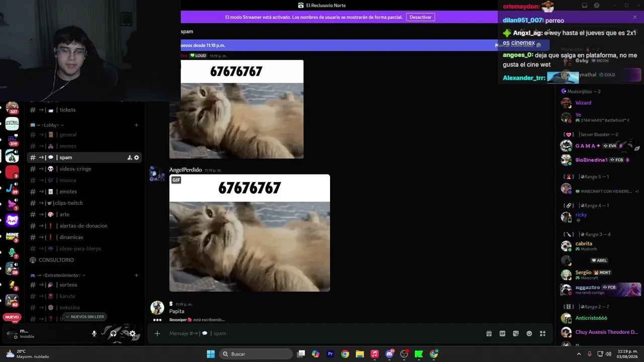Open the sticker picker
Image resolution: width=644 pixels, height=362 pixels.
click(x=516, y=333)
